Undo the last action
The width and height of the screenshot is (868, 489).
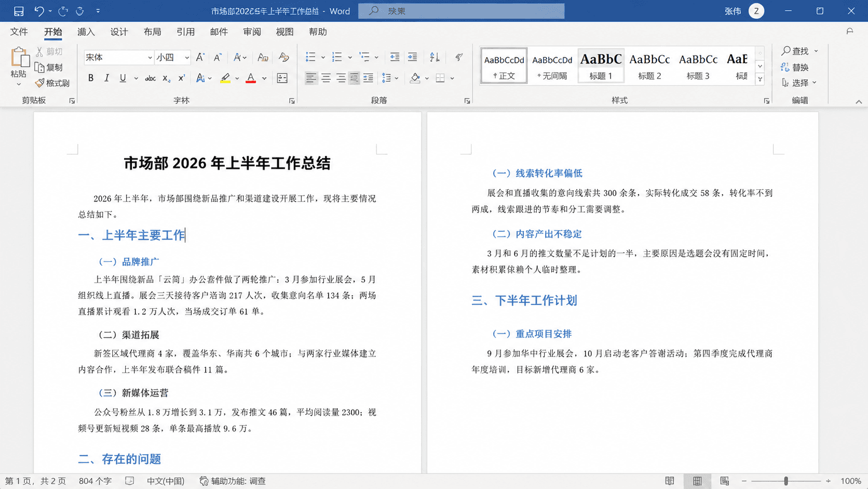tap(39, 11)
